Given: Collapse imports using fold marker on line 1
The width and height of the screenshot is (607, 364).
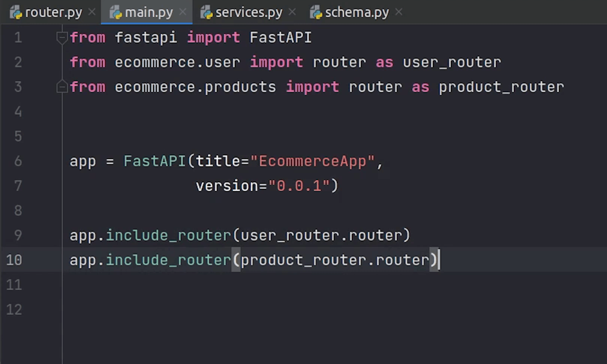Looking at the screenshot, I should coord(62,37).
